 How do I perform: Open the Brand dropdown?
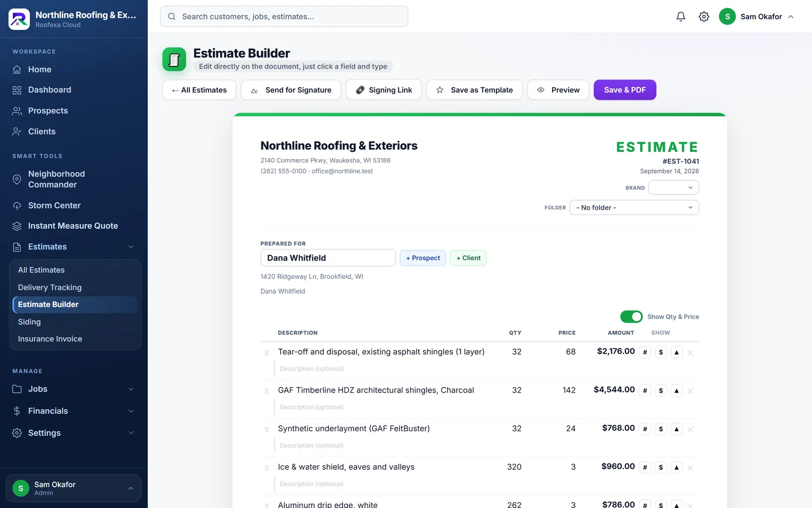click(673, 187)
